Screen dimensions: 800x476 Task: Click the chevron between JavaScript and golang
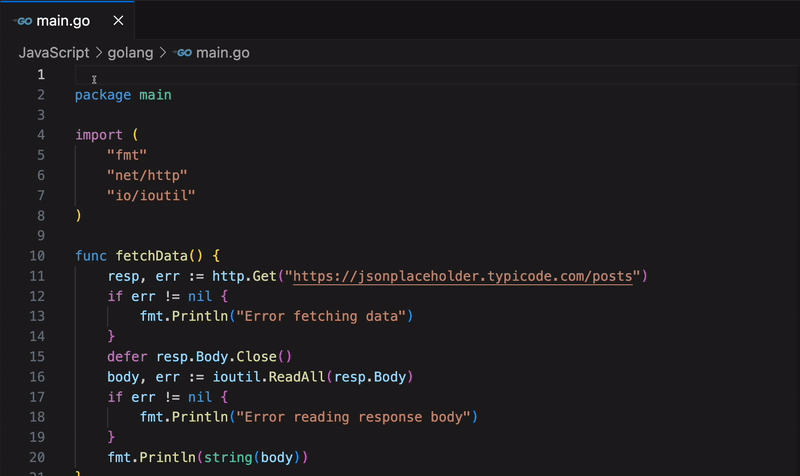tap(98, 52)
